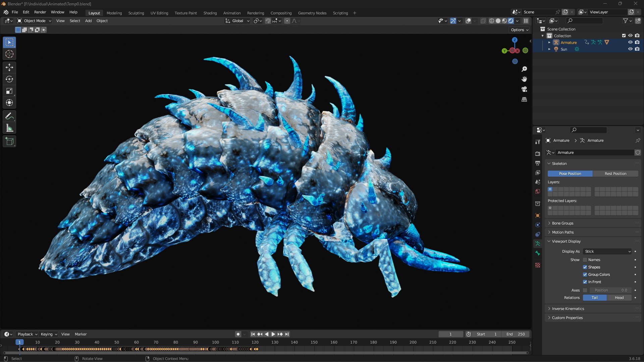Viewport: 644px width, 362px height.
Task: Select the Transform tool
Action: point(9,103)
